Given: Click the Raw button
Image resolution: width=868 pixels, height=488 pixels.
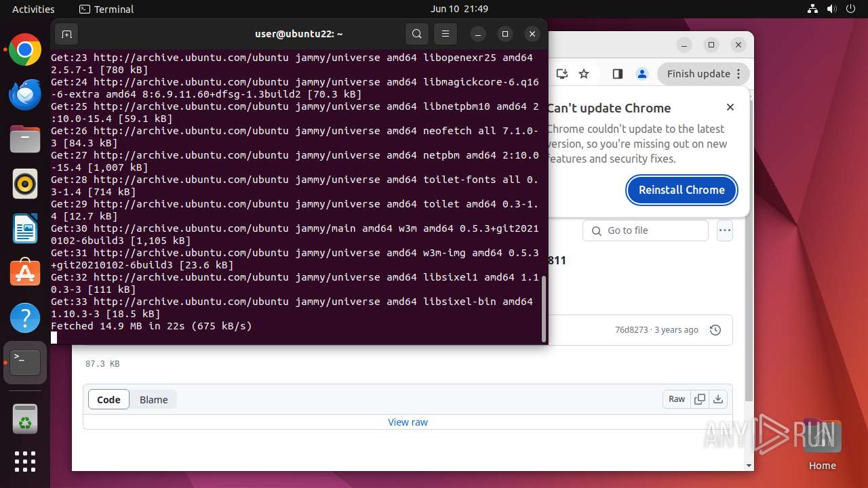Looking at the screenshot, I should [x=677, y=399].
